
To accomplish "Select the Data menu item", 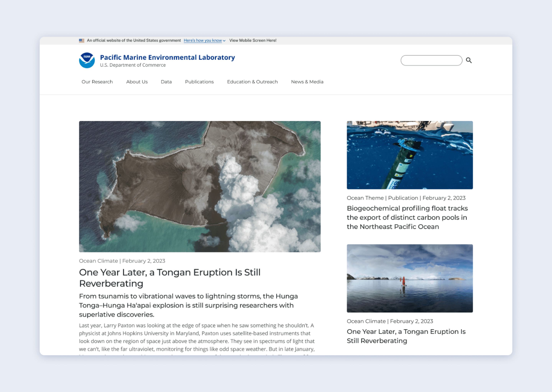I will [x=166, y=82].
